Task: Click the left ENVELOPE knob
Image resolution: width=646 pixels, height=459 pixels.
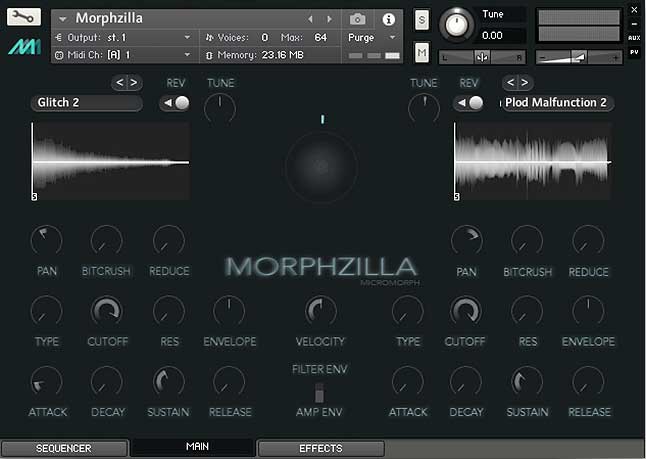Action: click(229, 311)
